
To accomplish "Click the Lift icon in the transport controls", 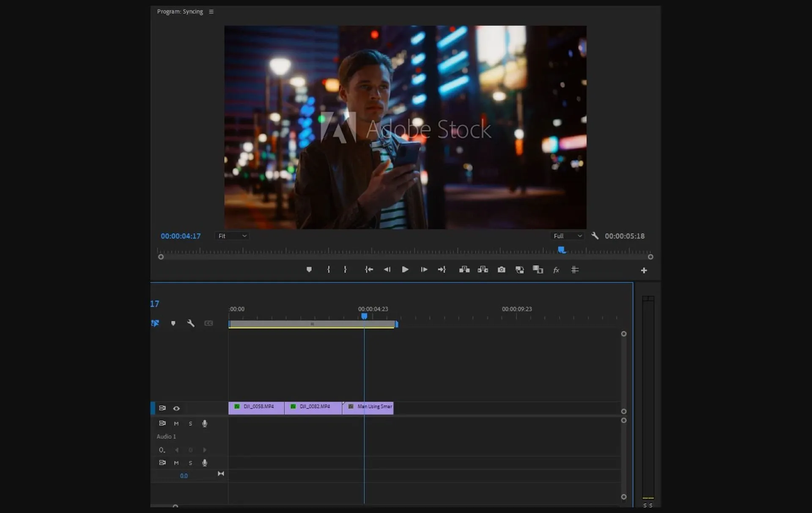I will (x=464, y=269).
